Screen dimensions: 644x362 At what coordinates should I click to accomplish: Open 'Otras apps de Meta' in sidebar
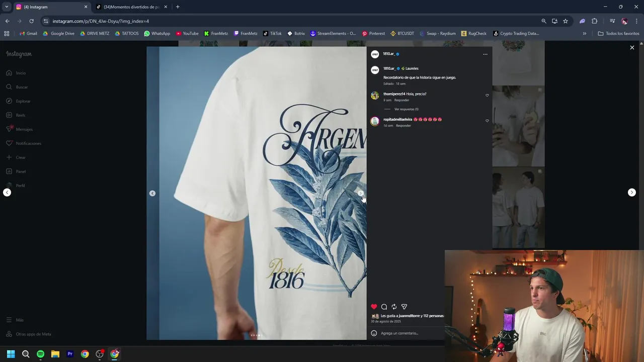29,334
